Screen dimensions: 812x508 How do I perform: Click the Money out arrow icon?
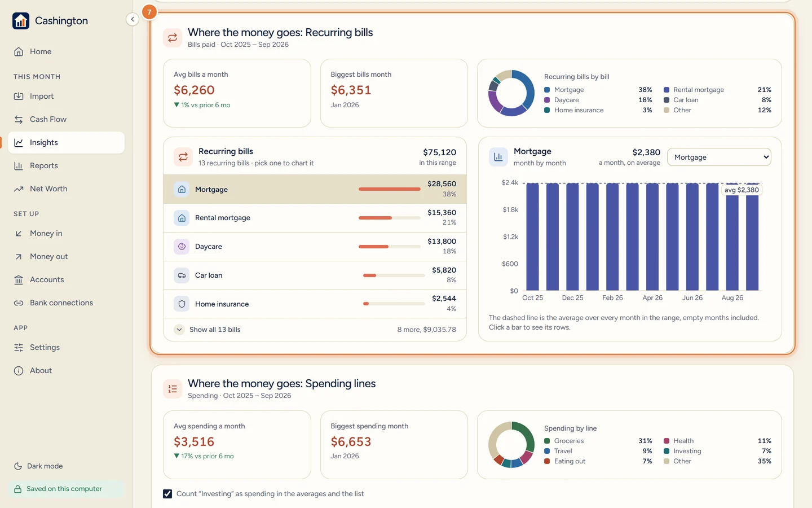tap(19, 257)
